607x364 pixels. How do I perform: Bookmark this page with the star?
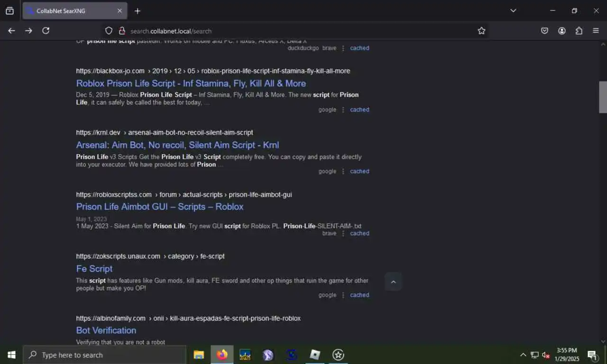481,31
